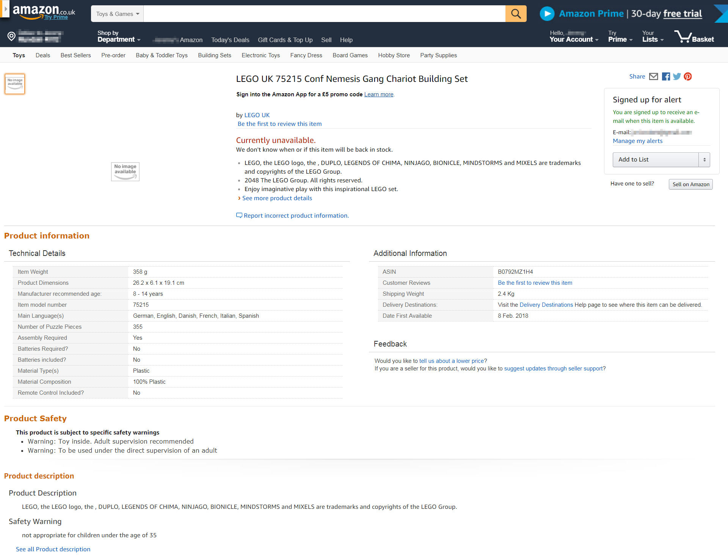The height and width of the screenshot is (560, 728).
Task: Open the Basket cart icon
Action: [x=694, y=36]
